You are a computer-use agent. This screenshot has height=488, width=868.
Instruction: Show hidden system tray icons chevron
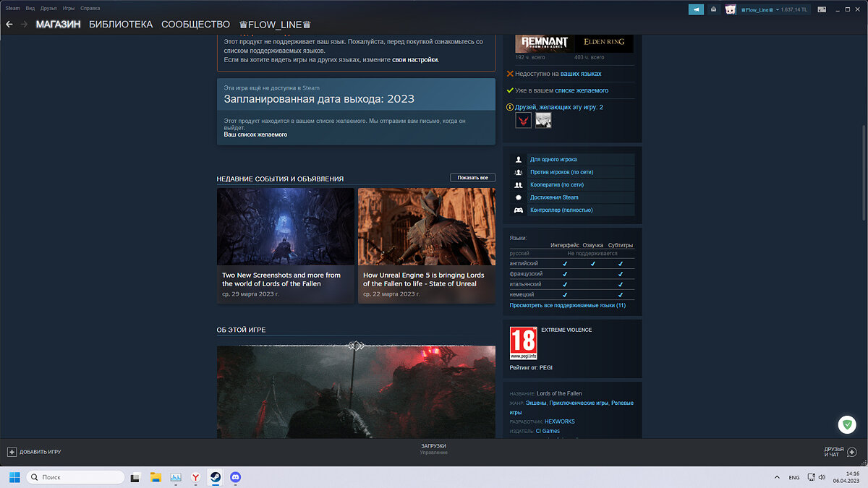pos(777,477)
